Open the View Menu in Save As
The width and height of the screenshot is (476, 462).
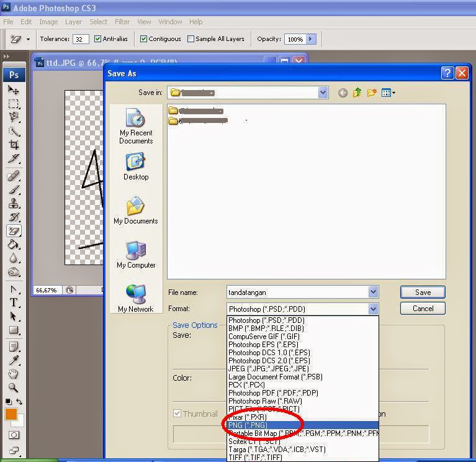[x=388, y=93]
